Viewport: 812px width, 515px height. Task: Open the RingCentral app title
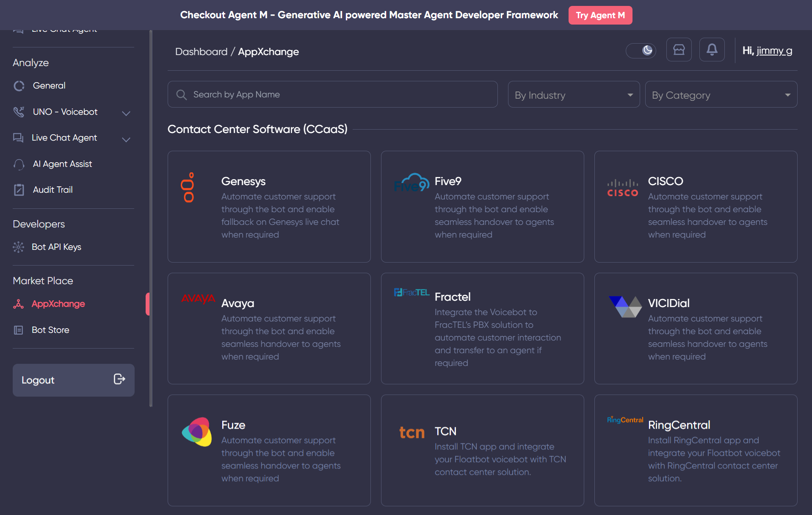(679, 425)
